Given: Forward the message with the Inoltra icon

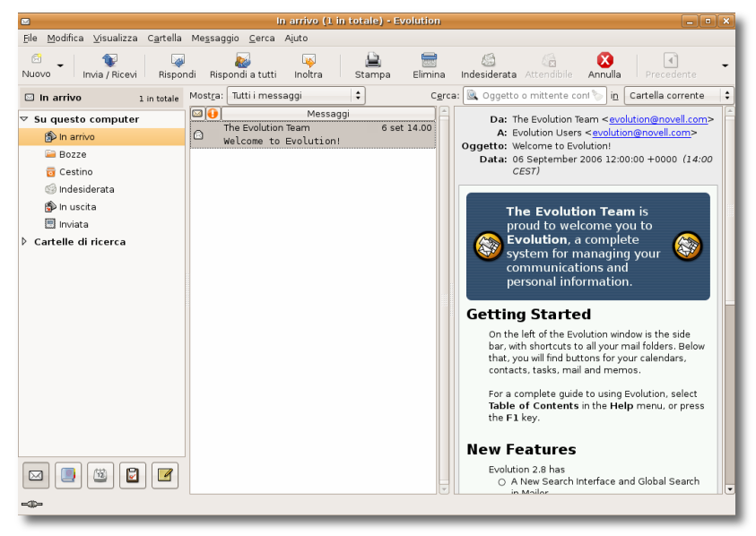Looking at the screenshot, I should [x=308, y=61].
